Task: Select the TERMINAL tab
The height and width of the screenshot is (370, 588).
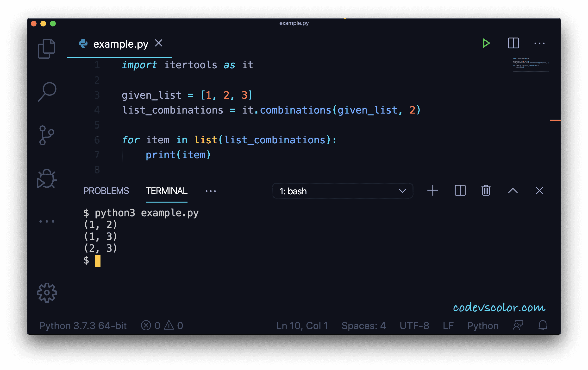Action: (x=166, y=191)
